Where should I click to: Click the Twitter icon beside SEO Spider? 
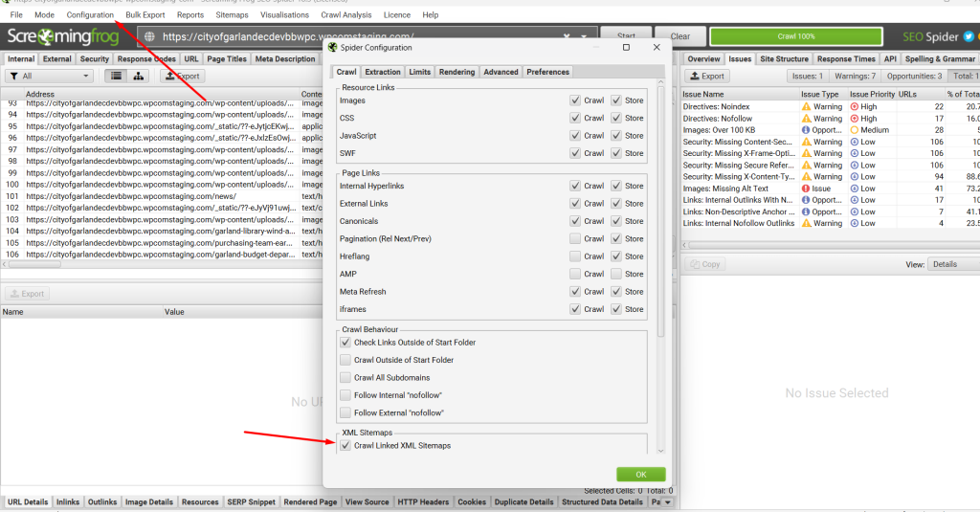(x=969, y=36)
